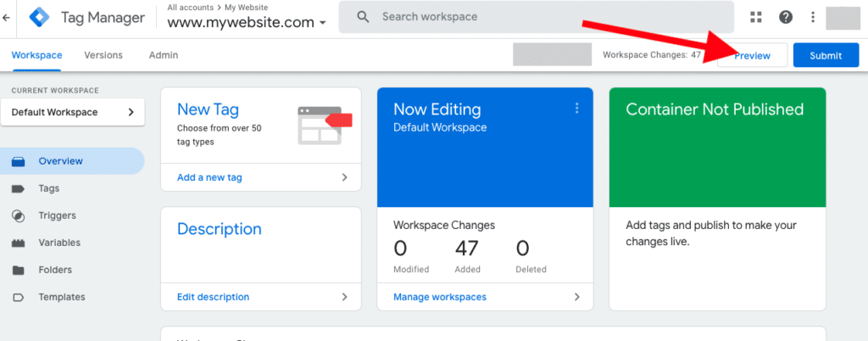Click the search magnifier icon
Viewport: 868px width, 341px height.
click(363, 17)
